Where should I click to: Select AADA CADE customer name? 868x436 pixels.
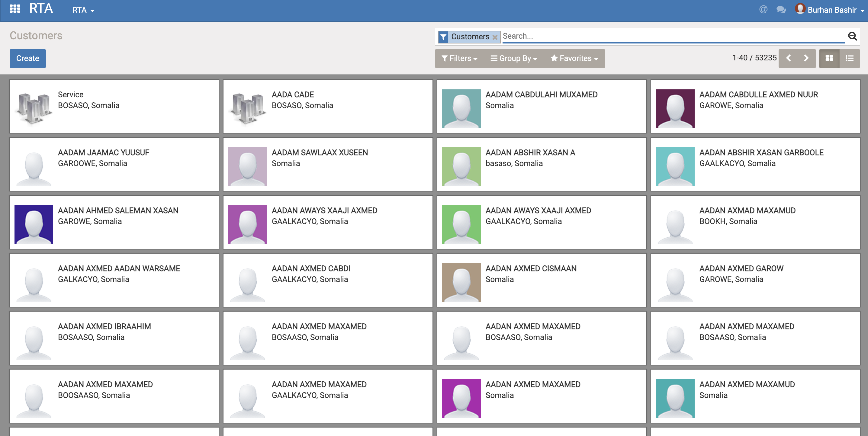[x=293, y=94]
